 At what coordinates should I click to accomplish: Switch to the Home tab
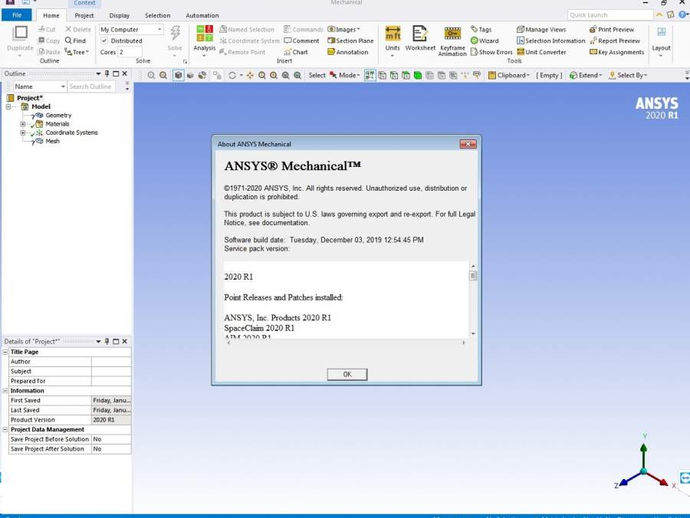tap(51, 15)
